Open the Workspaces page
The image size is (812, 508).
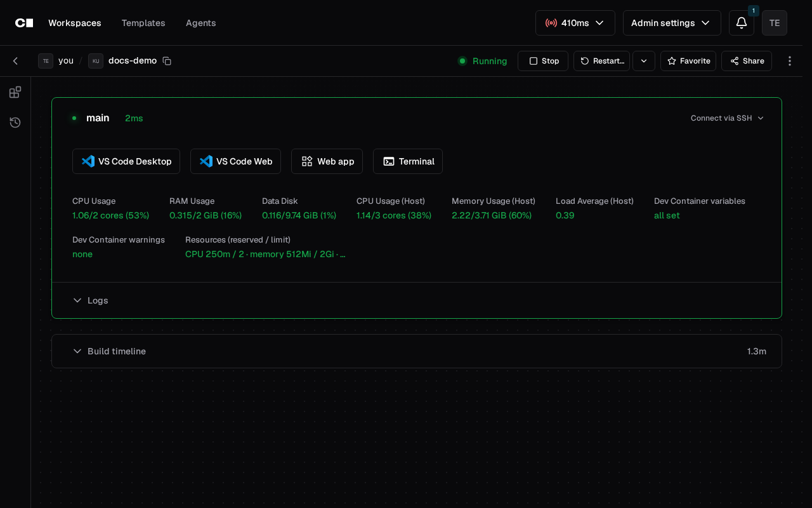75,23
